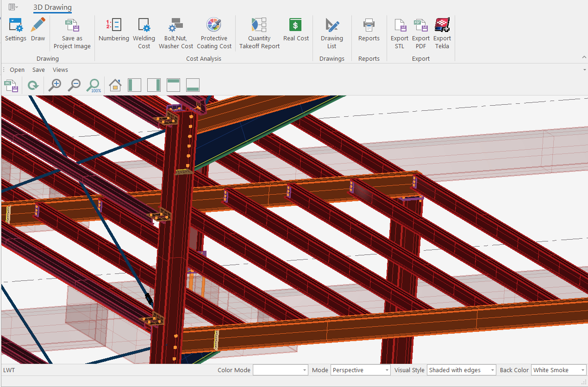The height and width of the screenshot is (387, 588).
Task: Zoom in using the magnifier plus icon
Action: 55,85
